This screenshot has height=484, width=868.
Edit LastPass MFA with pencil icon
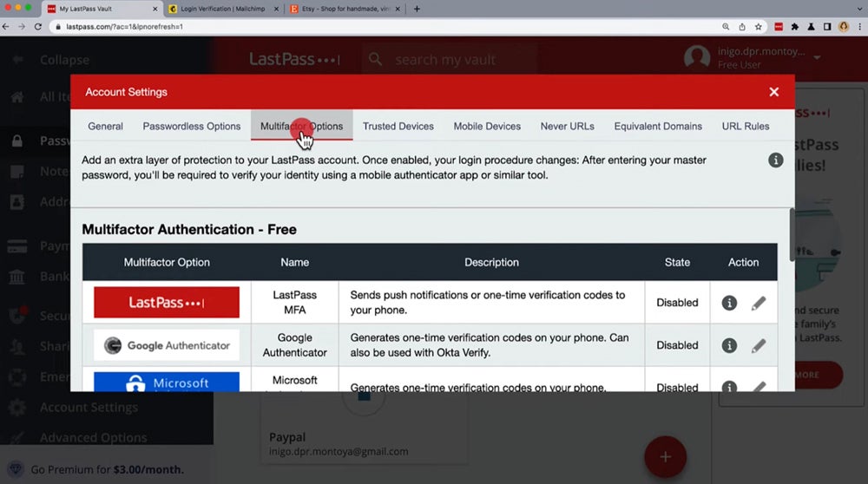[x=758, y=303]
